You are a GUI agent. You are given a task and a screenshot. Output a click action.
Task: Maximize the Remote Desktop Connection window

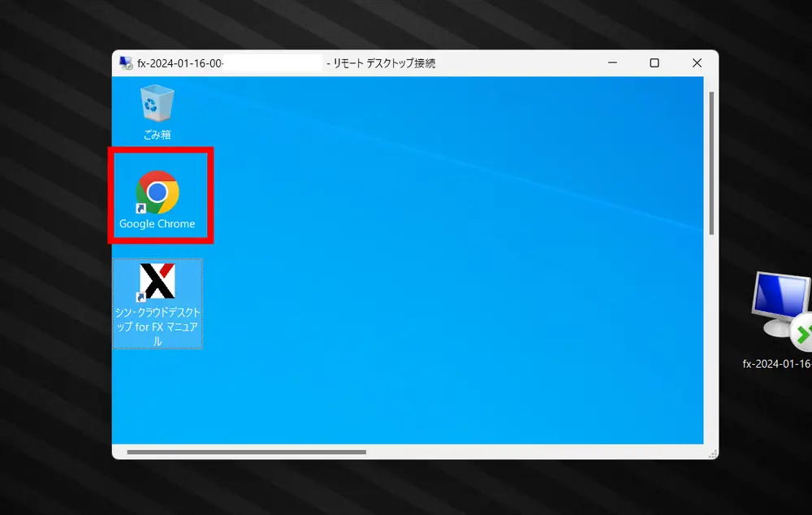click(x=654, y=63)
